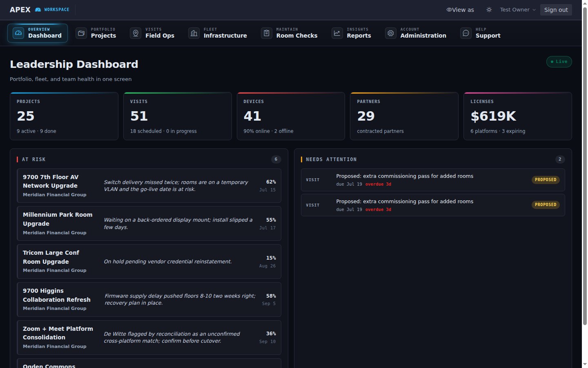The image size is (588, 368).
Task: Open the Projects stat card showing 25
Action: (64, 116)
